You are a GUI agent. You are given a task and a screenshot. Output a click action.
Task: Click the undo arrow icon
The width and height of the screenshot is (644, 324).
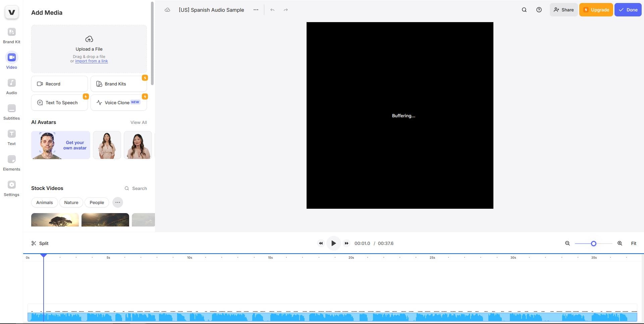(272, 10)
